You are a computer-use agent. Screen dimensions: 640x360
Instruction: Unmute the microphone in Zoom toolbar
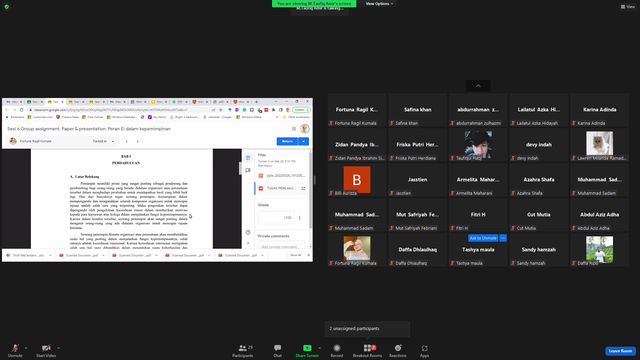pos(15,350)
